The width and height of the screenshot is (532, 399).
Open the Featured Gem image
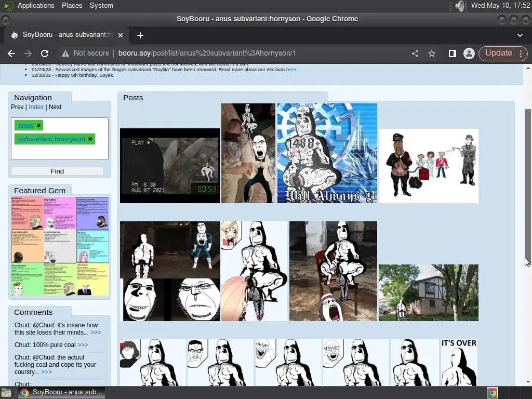click(60, 246)
